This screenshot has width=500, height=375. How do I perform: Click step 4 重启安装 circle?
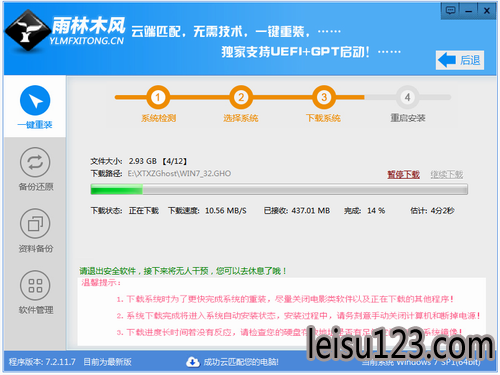pos(407,97)
